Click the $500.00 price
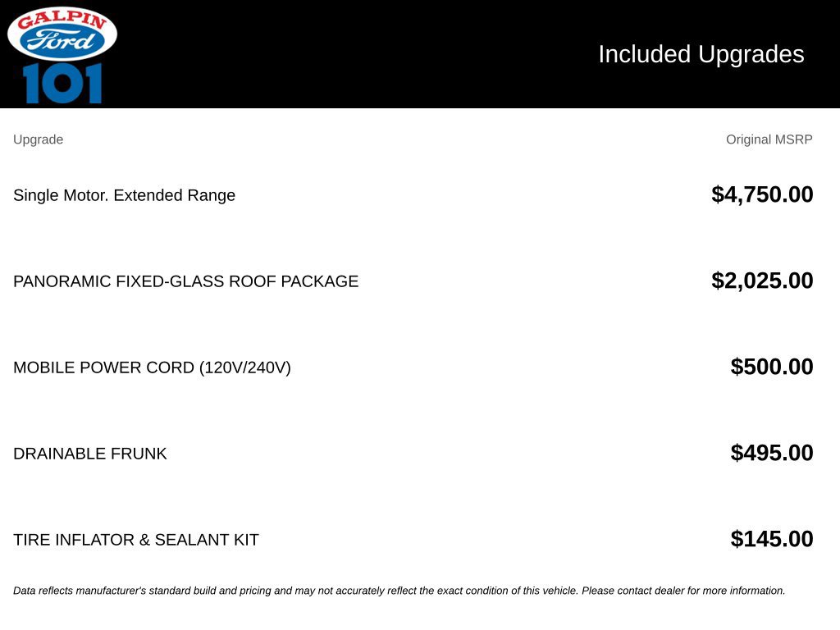Viewport: 840px width, 630px height. pos(772,367)
